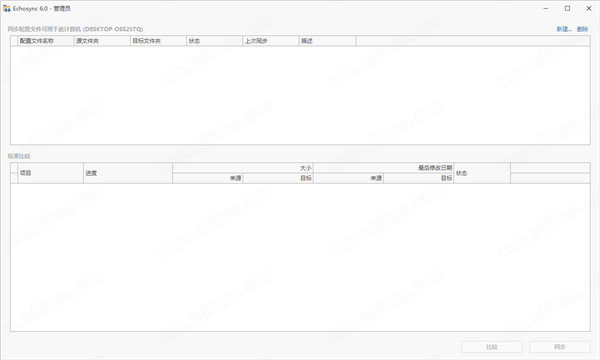This screenshot has width=600, height=360.
Task: Select the 大小 size group header
Action: (x=243, y=168)
